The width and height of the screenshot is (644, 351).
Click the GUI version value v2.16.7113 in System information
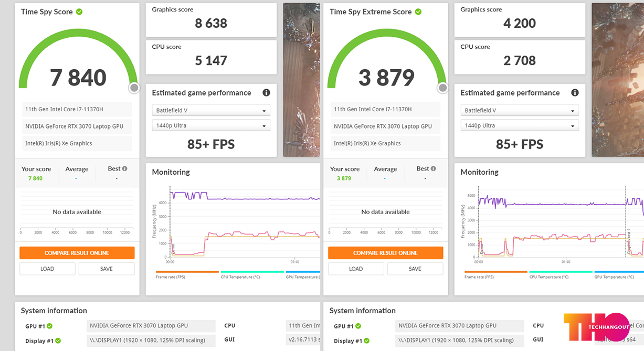click(x=303, y=340)
